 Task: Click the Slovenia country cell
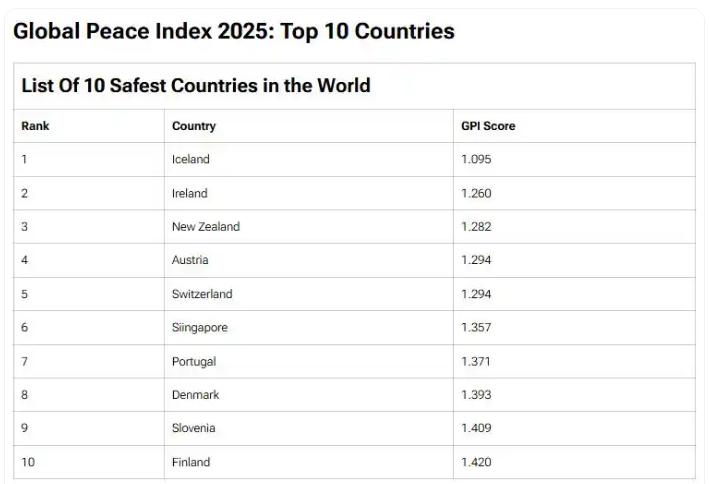click(x=194, y=428)
